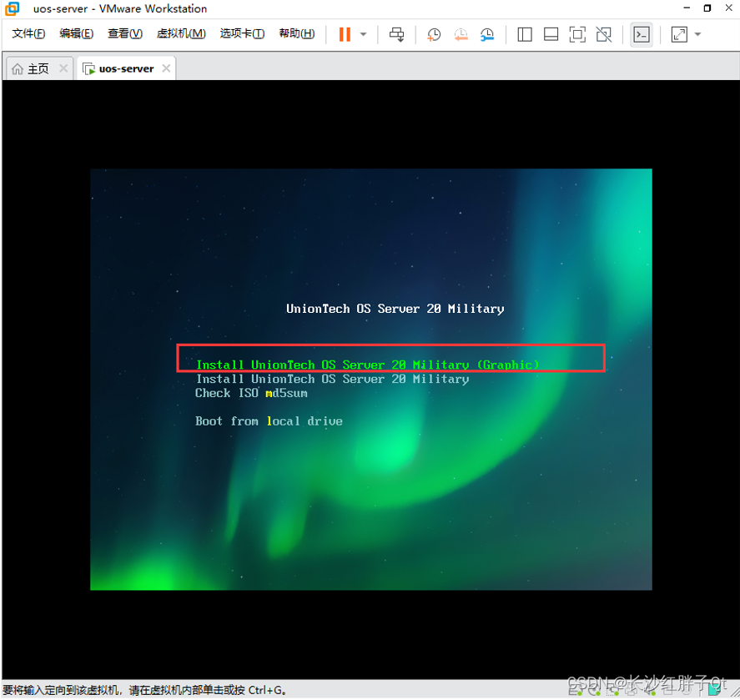This screenshot has height=700, width=740.
Task: Select Check ISO md5sum boot entry
Action: [251, 393]
